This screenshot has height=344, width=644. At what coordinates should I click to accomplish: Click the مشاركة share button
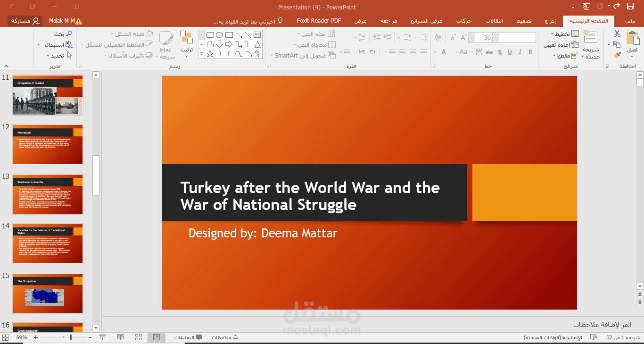(24, 21)
